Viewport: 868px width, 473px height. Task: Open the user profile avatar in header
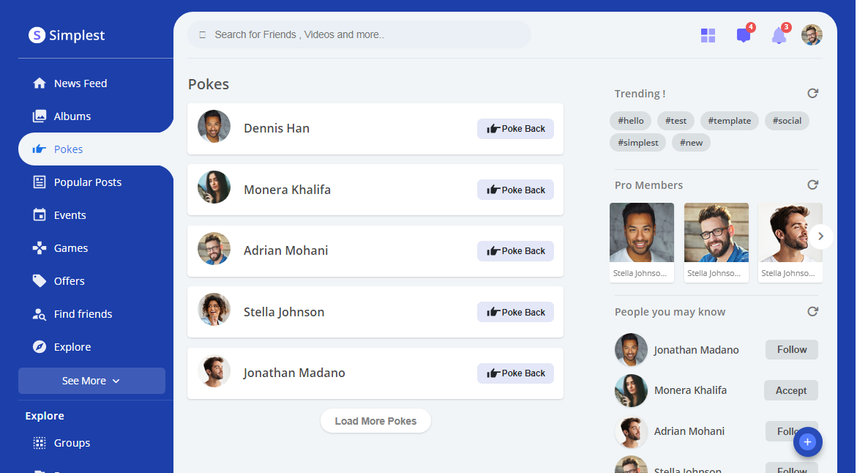click(x=812, y=35)
